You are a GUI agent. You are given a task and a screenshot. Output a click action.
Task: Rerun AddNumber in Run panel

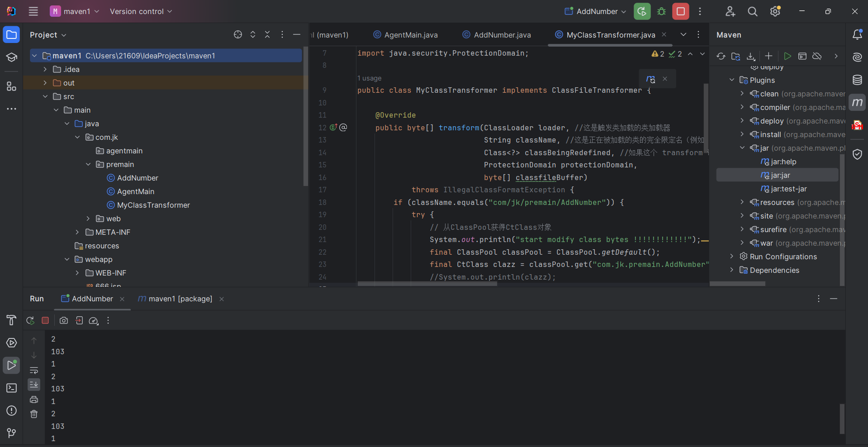click(x=30, y=320)
